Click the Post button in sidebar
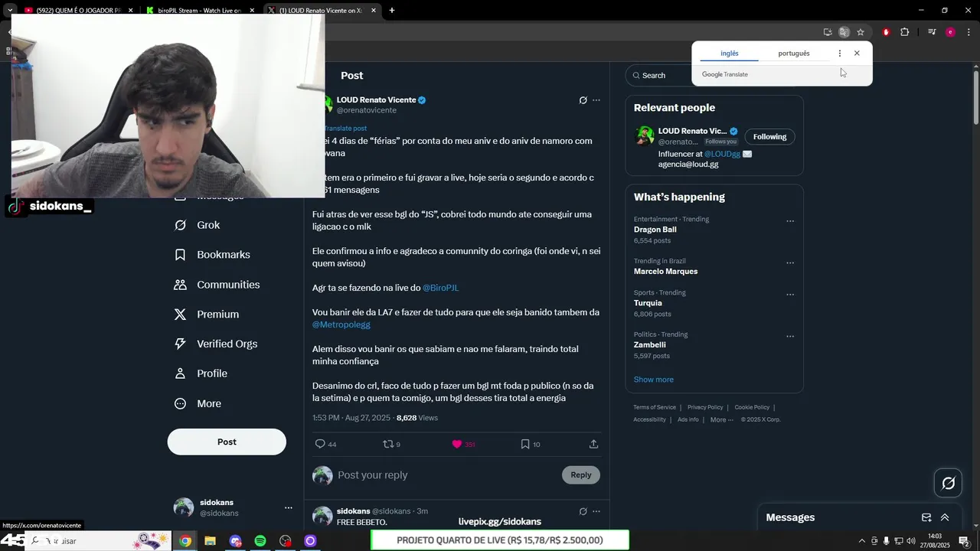The image size is (980, 551). [x=227, y=442]
